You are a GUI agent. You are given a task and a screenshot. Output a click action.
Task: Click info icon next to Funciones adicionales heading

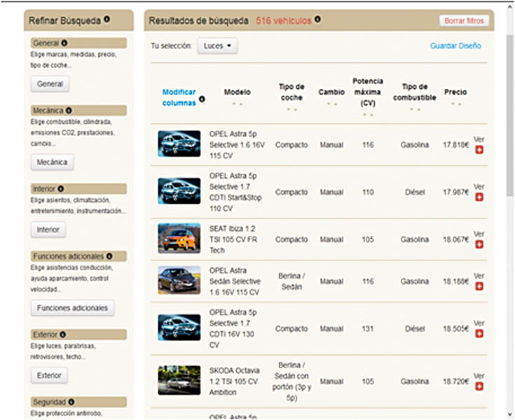pos(109,256)
